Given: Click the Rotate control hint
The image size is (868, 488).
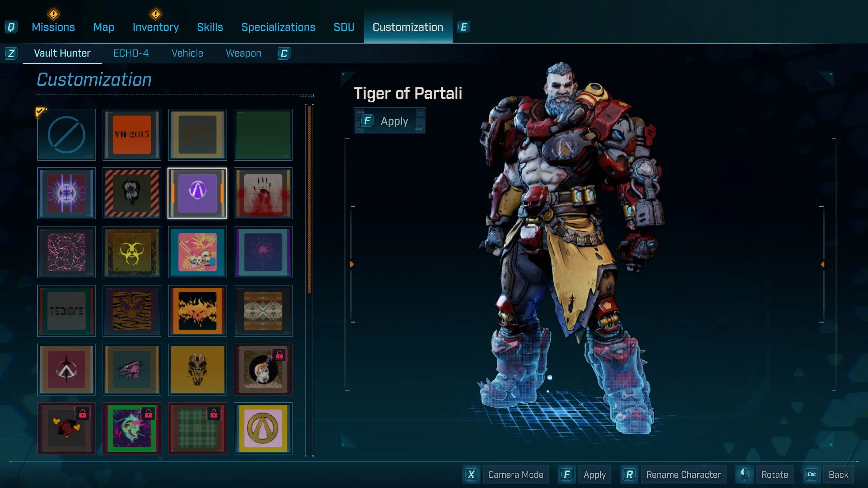Looking at the screenshot, I should point(774,474).
